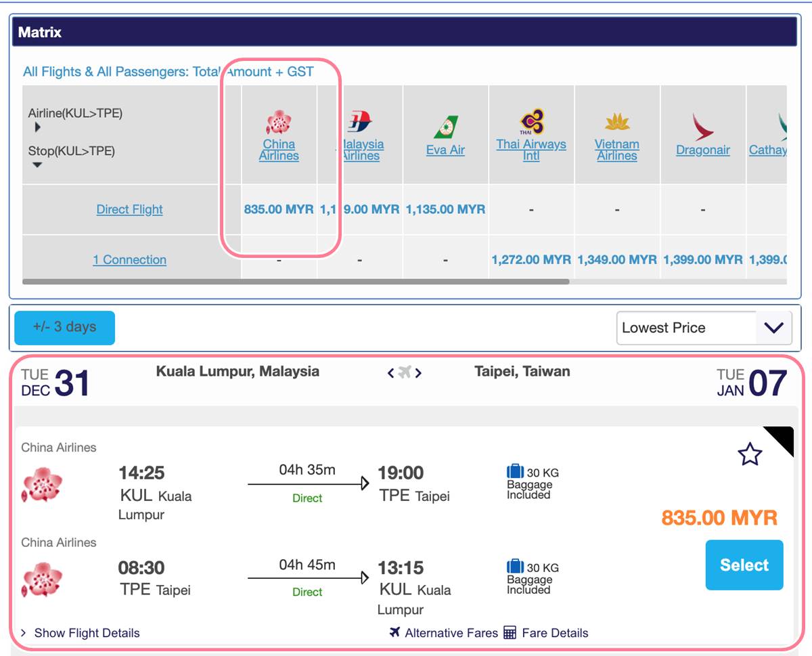The width and height of the screenshot is (812, 656).
Task: Click the orange 835.00 MYR price
Action: (719, 518)
